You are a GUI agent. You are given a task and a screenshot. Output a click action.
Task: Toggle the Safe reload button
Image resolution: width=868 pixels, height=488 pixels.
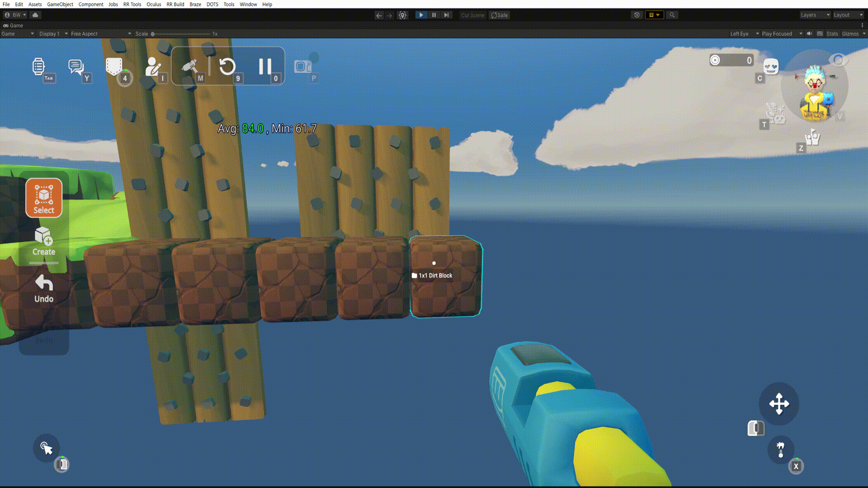tap(499, 15)
